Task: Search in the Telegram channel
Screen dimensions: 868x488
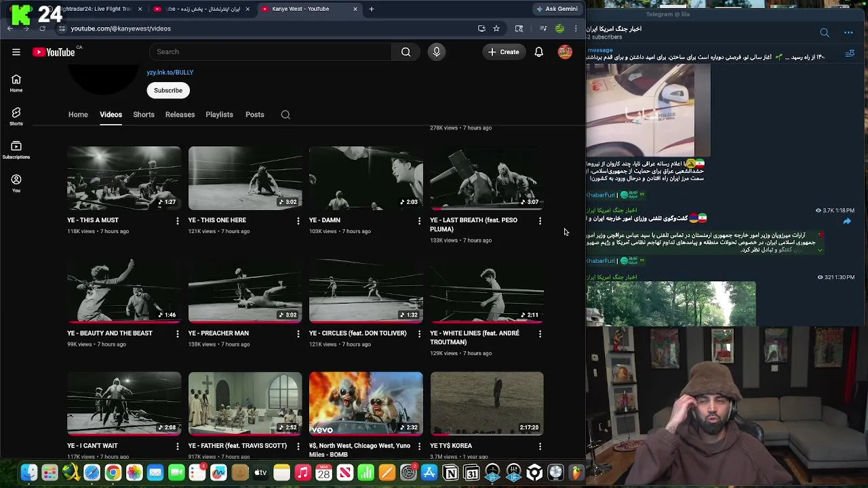Action: point(825,33)
